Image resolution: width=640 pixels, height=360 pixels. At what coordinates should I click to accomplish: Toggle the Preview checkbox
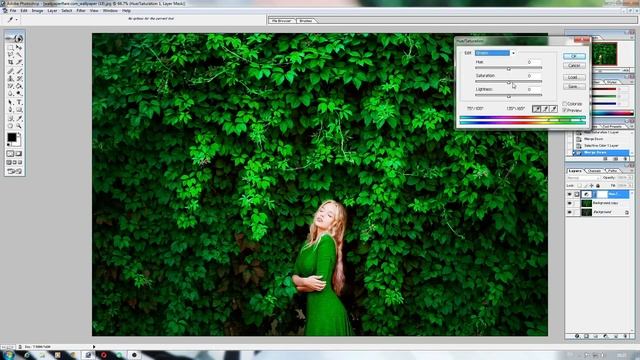pyautogui.click(x=565, y=110)
